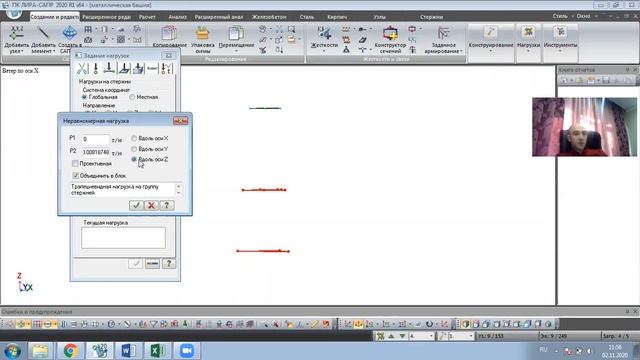
Task: Cancel Неравномерная нагрузка with the red X button
Action: click(151, 205)
